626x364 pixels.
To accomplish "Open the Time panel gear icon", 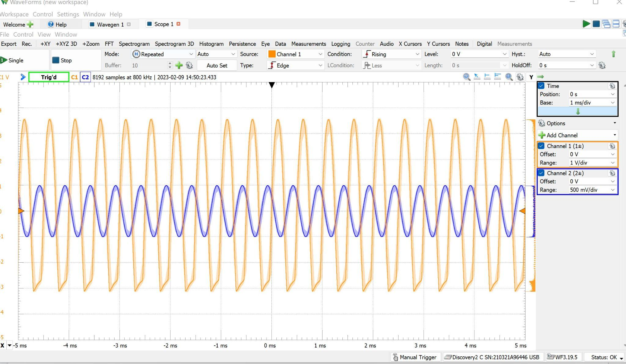I will pyautogui.click(x=612, y=86).
